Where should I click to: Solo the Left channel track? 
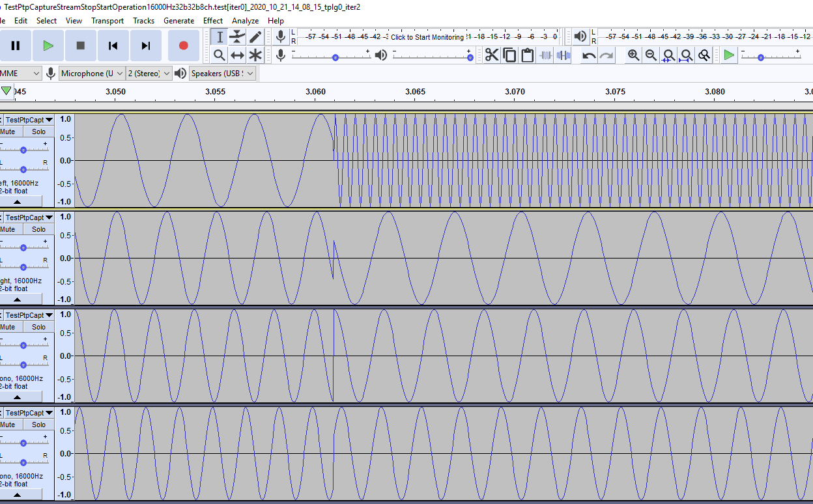(x=38, y=132)
